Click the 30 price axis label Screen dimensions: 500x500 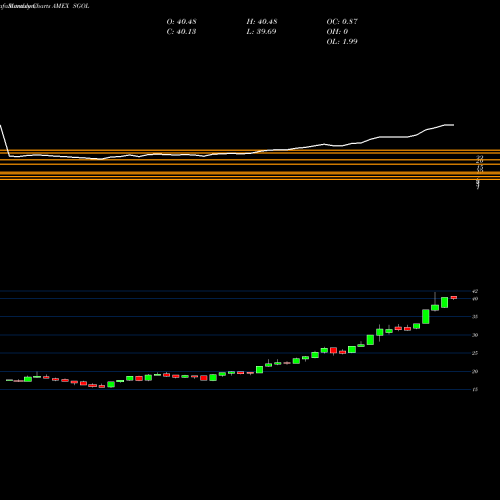475,335
